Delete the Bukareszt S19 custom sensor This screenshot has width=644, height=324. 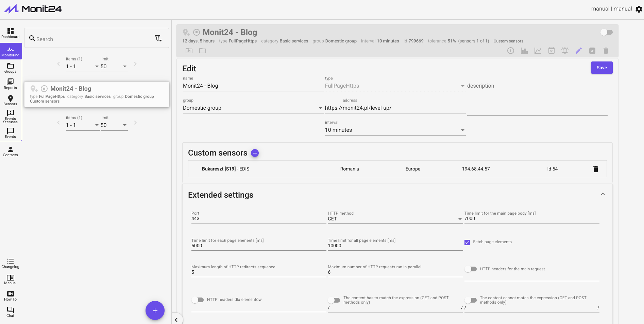coord(595,169)
